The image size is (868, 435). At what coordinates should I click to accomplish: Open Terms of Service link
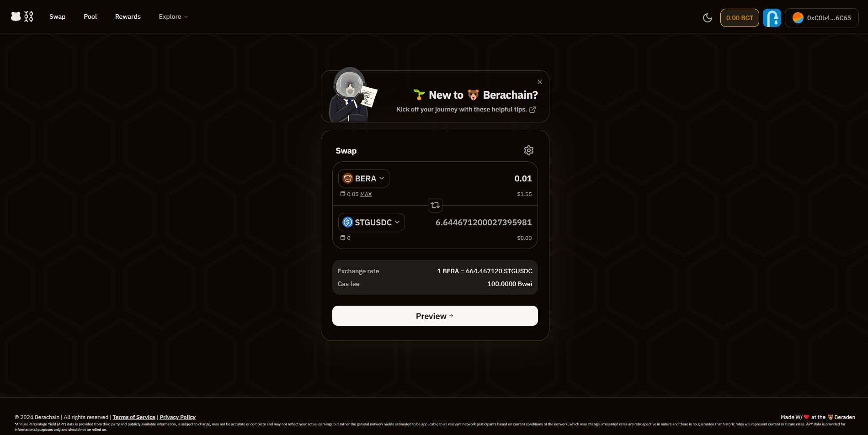pyautogui.click(x=134, y=417)
